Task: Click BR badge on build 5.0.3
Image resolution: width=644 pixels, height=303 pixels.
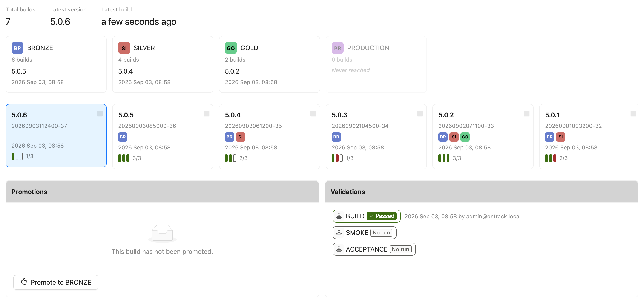Action: pos(336,137)
